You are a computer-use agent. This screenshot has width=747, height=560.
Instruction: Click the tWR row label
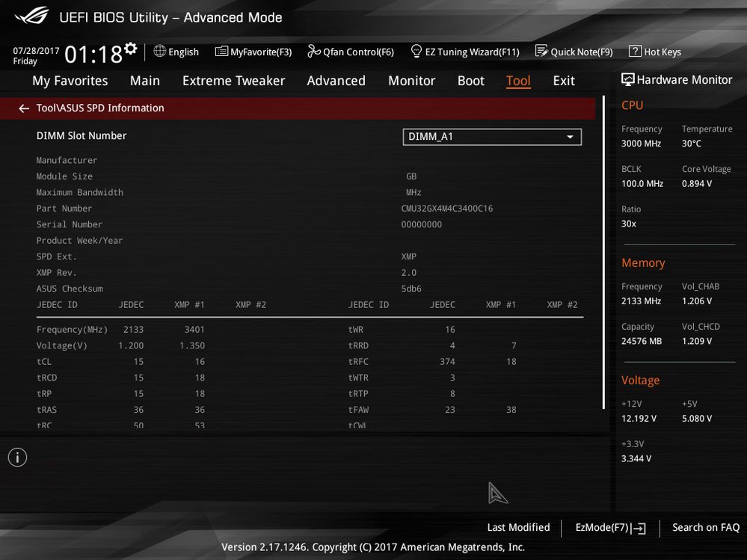tap(356, 330)
